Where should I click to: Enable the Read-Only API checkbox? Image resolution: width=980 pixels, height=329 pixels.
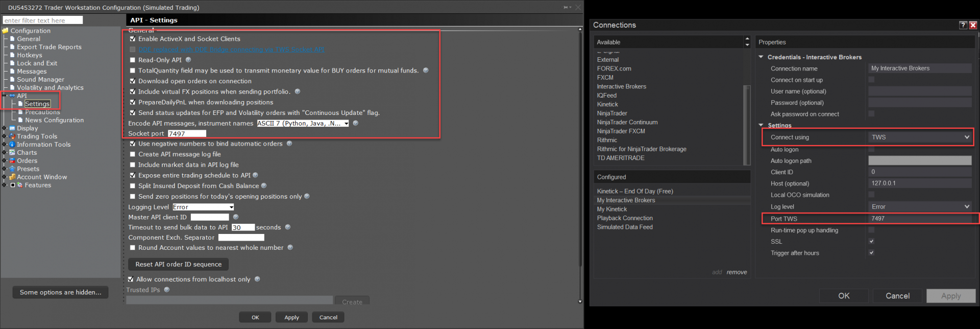point(133,60)
